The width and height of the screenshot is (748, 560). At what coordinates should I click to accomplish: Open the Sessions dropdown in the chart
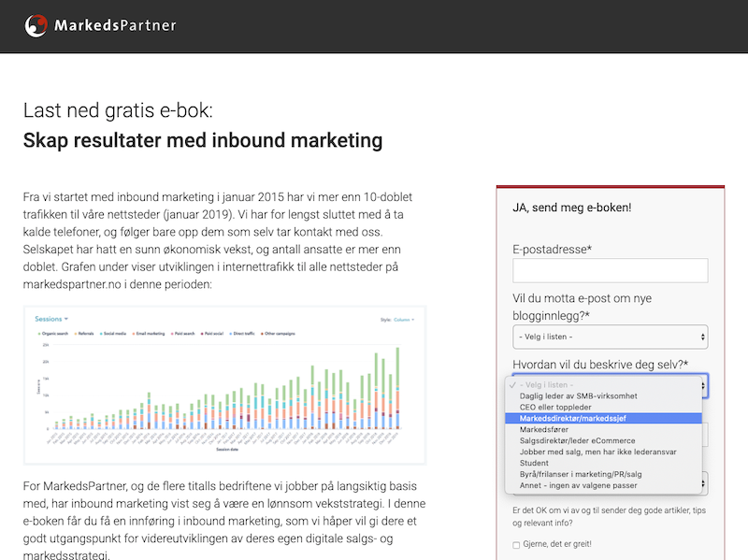point(51,319)
